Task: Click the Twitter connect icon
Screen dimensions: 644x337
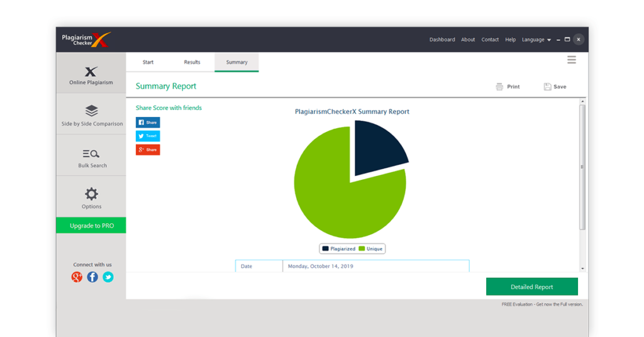Action: [x=108, y=277]
